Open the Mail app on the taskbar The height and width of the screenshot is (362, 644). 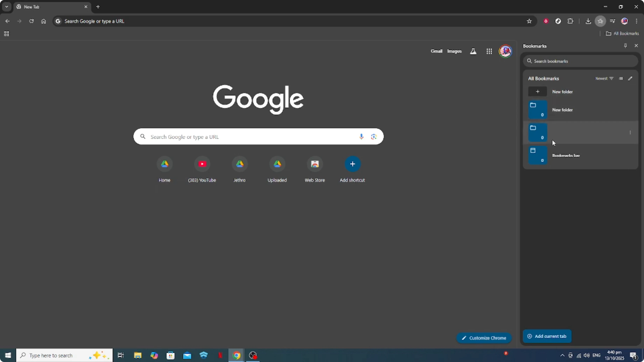pos(187,355)
